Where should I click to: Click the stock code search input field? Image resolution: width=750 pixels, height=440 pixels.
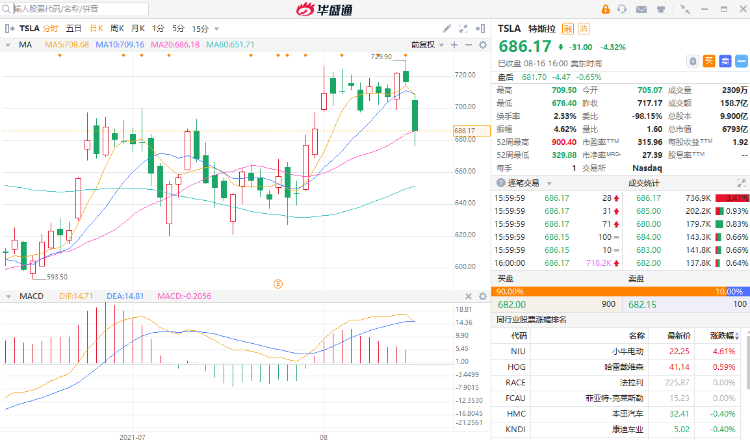click(x=60, y=8)
